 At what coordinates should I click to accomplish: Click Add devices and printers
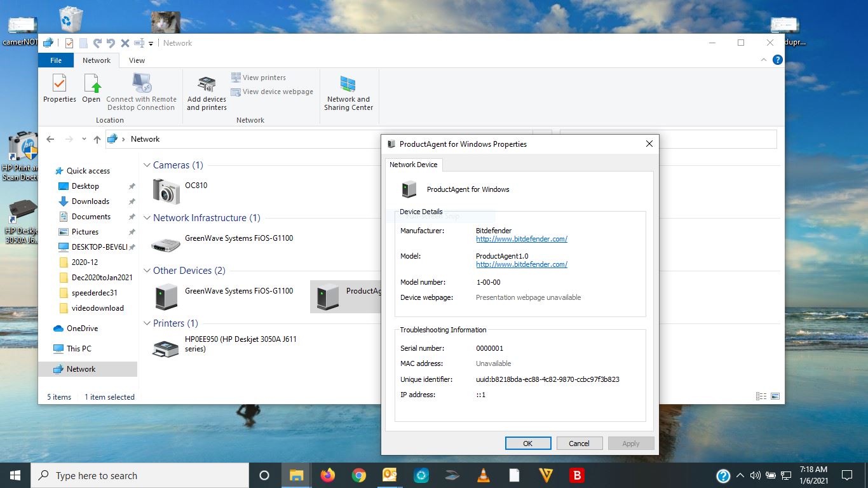(207, 93)
